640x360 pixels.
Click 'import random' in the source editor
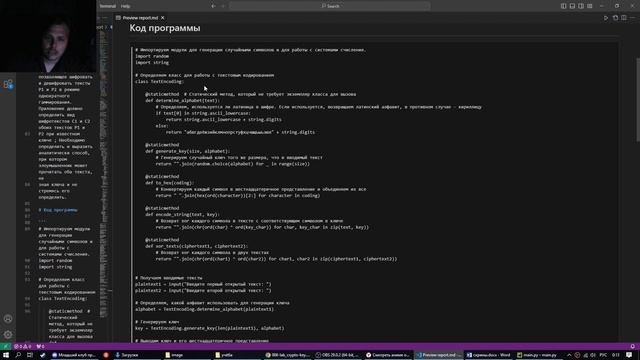coord(55,260)
